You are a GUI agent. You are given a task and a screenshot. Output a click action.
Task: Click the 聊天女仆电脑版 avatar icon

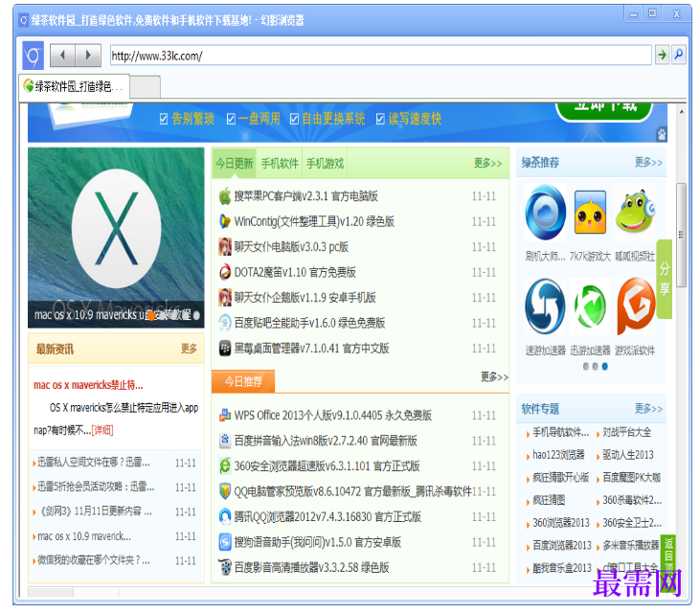tap(225, 247)
